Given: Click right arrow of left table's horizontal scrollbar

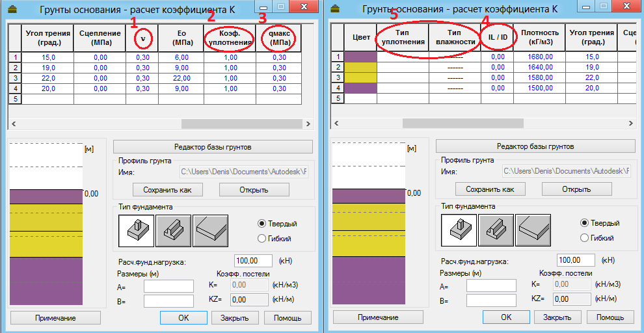Looking at the screenshot, I should 309,123.
